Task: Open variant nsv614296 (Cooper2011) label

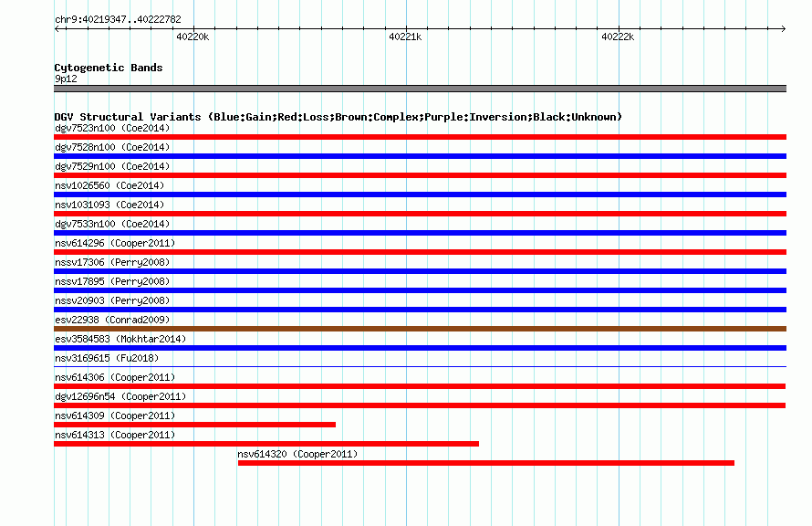Action: 115,243
